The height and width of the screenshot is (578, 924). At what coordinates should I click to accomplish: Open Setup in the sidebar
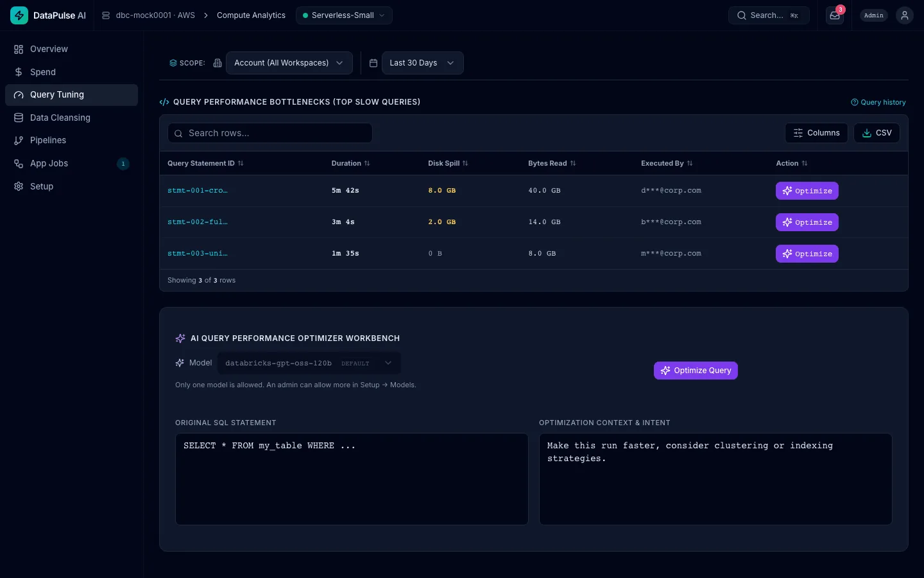(x=72, y=186)
